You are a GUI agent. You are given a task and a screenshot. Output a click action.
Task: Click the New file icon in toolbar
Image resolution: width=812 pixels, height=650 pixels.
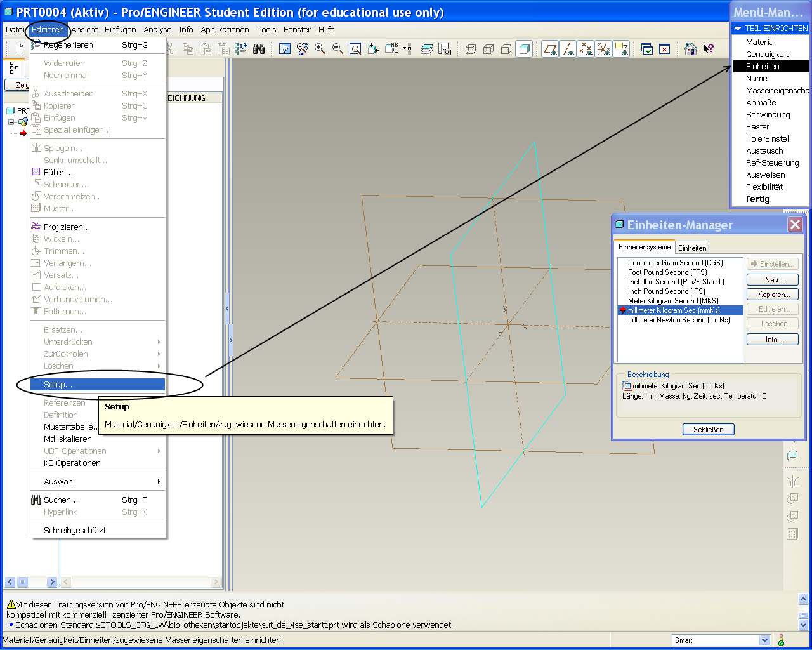coord(20,49)
